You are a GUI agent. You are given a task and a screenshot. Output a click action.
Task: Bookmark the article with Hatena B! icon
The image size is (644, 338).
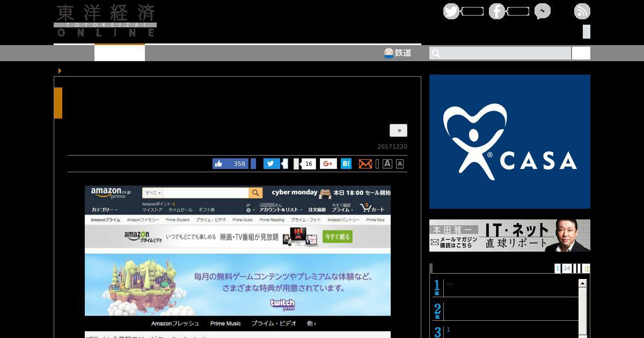(346, 164)
